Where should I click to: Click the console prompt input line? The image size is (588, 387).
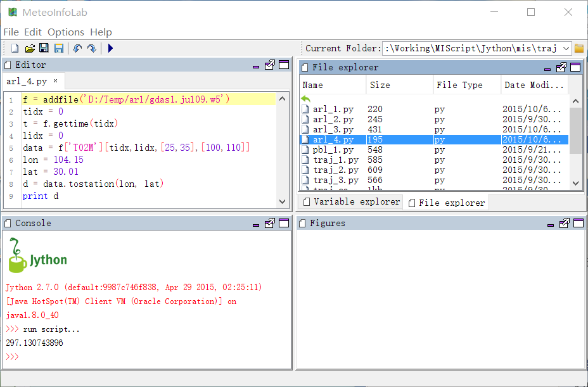[146, 357]
